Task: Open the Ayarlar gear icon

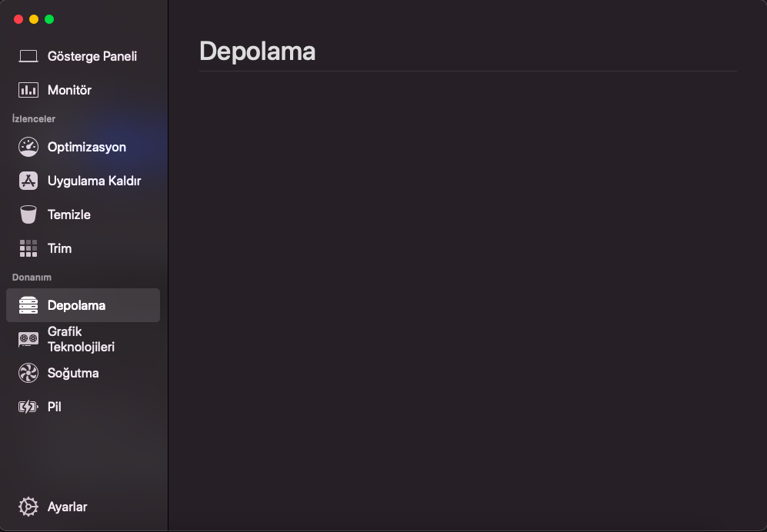Action: 28,507
